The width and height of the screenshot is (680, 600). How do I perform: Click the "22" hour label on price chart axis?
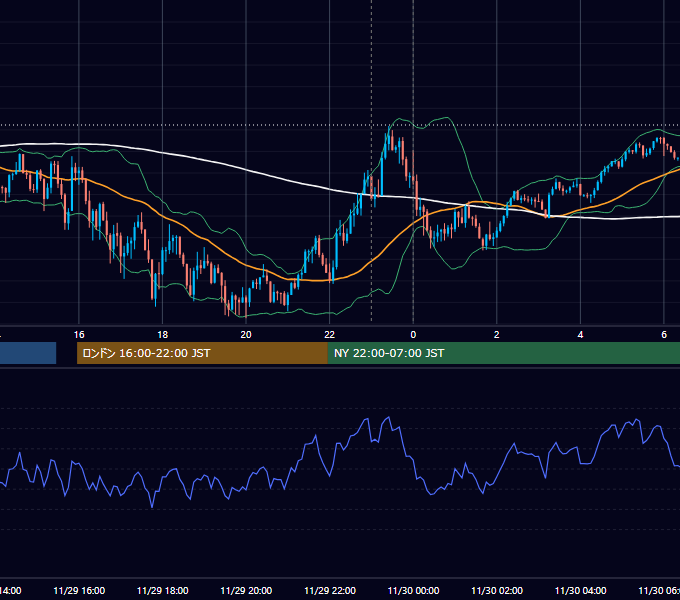tap(330, 335)
